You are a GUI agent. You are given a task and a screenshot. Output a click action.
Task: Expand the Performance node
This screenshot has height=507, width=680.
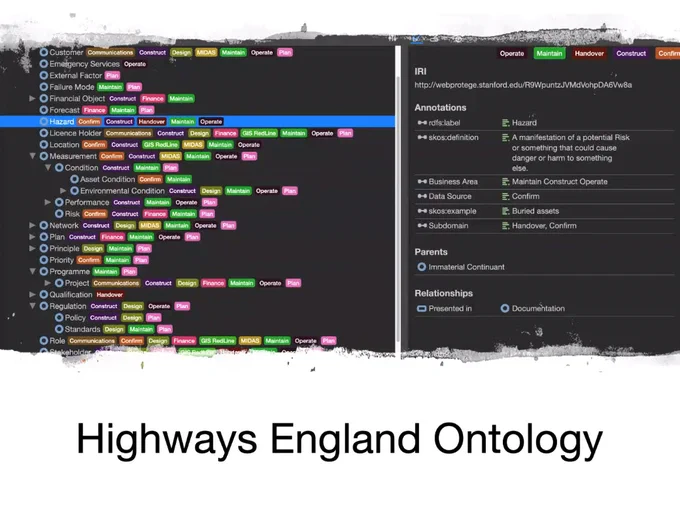coord(48,202)
